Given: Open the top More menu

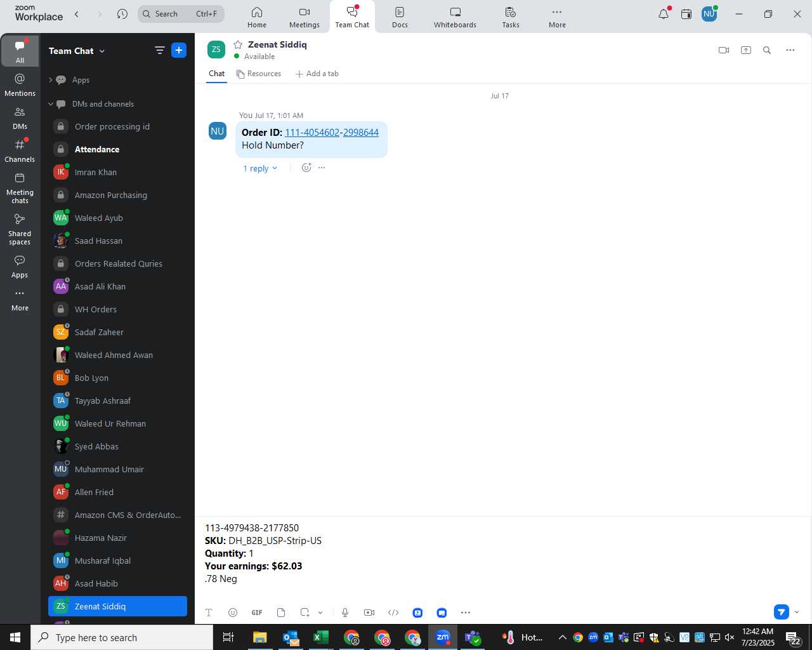Looking at the screenshot, I should pos(557,17).
